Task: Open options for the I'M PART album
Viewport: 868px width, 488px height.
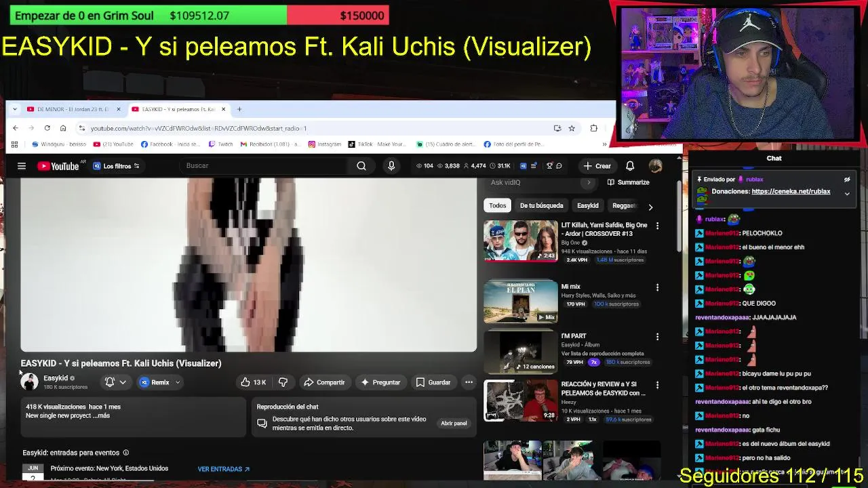Action: 657,336
